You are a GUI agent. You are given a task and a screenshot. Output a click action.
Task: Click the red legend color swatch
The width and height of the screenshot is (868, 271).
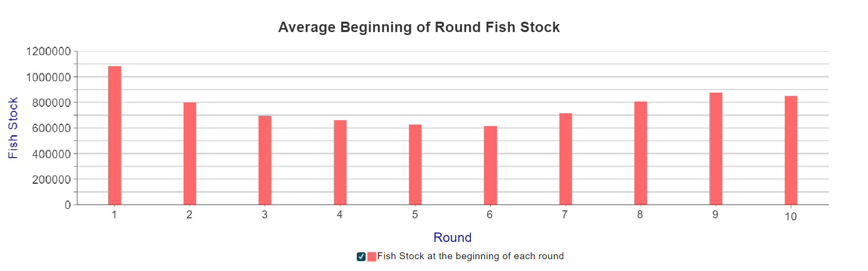[x=372, y=256]
